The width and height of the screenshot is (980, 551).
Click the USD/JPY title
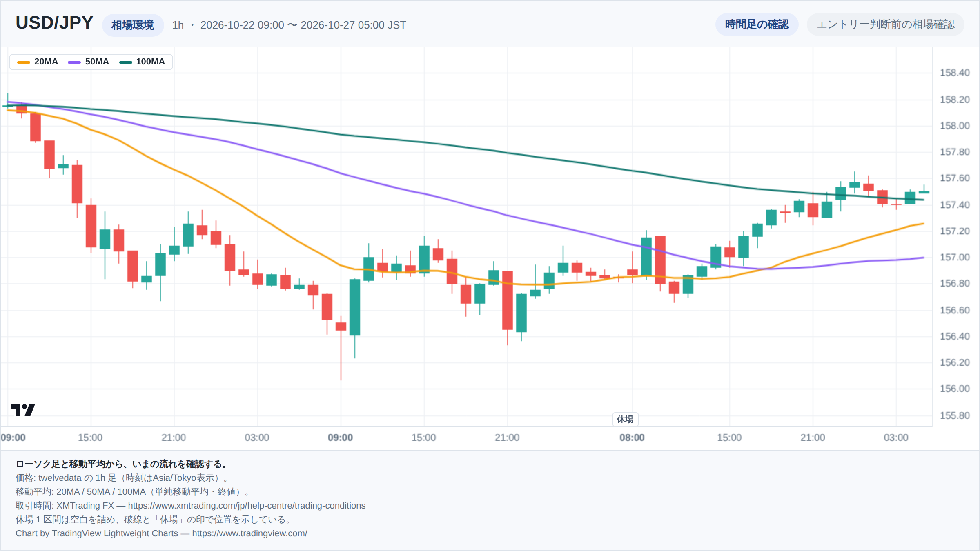tap(54, 23)
